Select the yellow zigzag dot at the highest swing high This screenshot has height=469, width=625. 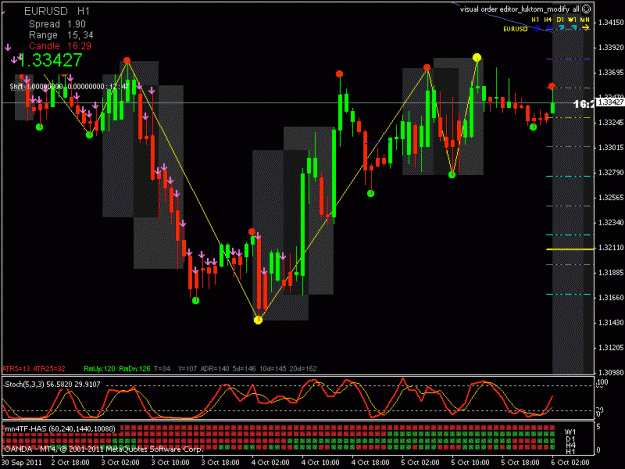[477, 57]
